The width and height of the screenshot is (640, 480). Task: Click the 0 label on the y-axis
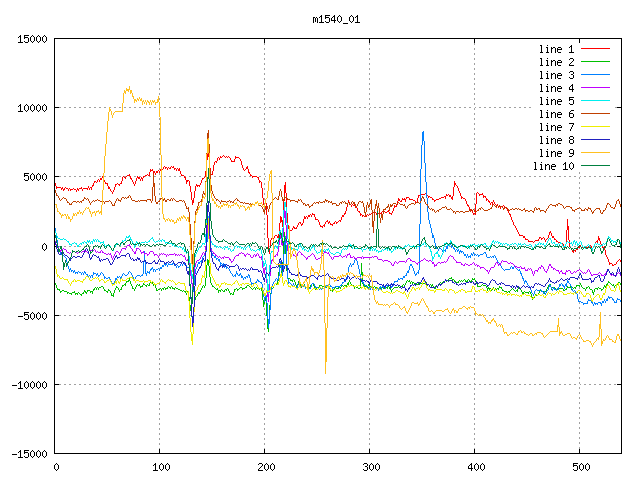(44, 246)
